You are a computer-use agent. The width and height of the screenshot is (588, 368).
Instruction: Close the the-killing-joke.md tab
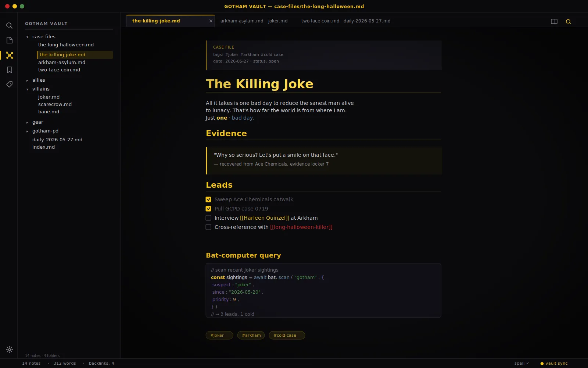(x=211, y=21)
